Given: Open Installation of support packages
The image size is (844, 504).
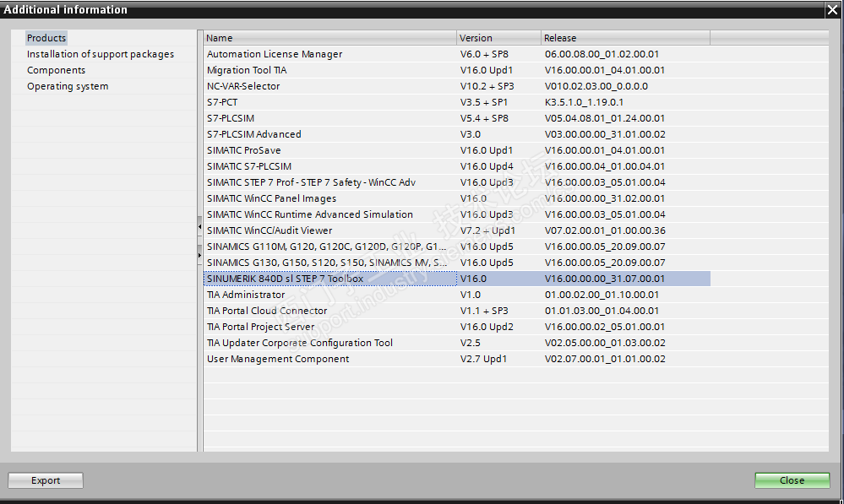Looking at the screenshot, I should [x=101, y=54].
